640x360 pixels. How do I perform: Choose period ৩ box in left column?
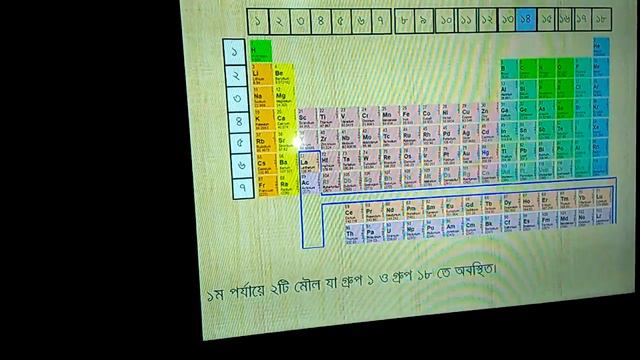(x=238, y=99)
